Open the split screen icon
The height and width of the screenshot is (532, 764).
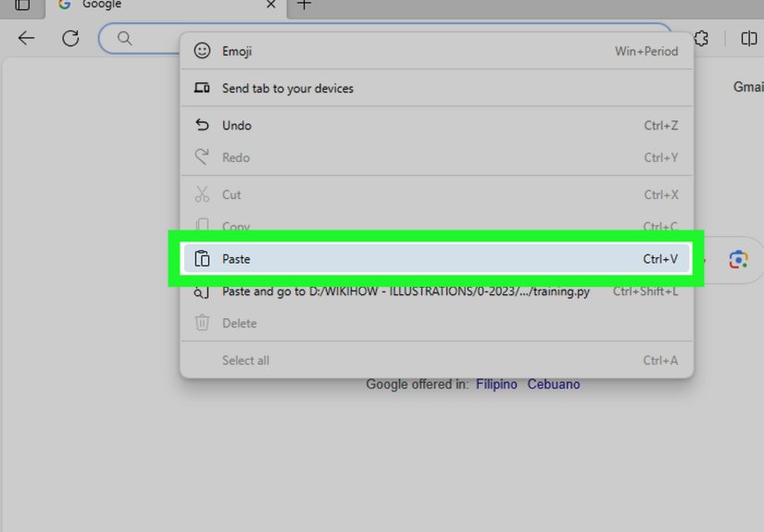pos(748,38)
